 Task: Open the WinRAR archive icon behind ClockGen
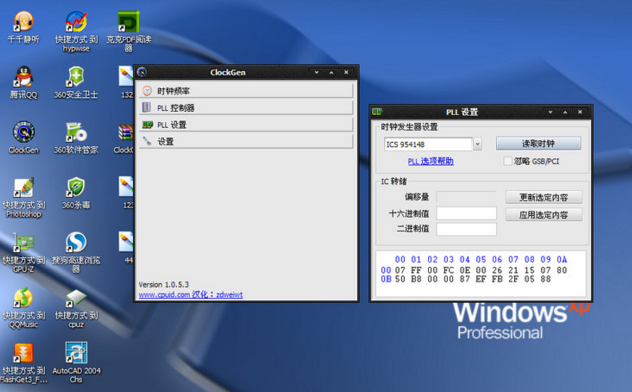[x=125, y=132]
